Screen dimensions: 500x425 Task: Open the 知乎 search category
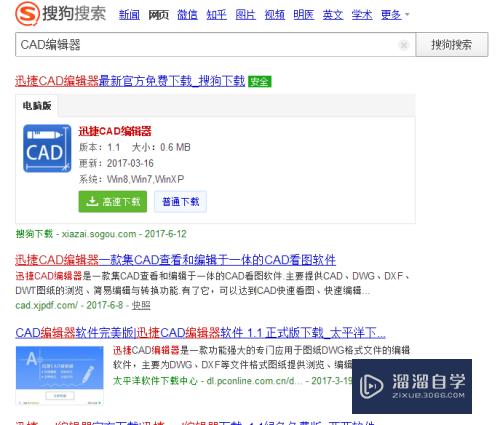pyautogui.click(x=216, y=15)
